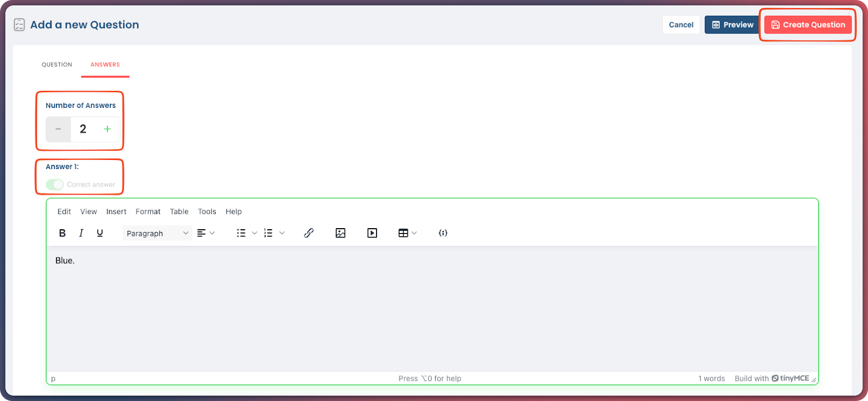The height and width of the screenshot is (401, 868).
Task: Increase number of answers with plus
Action: 107,129
